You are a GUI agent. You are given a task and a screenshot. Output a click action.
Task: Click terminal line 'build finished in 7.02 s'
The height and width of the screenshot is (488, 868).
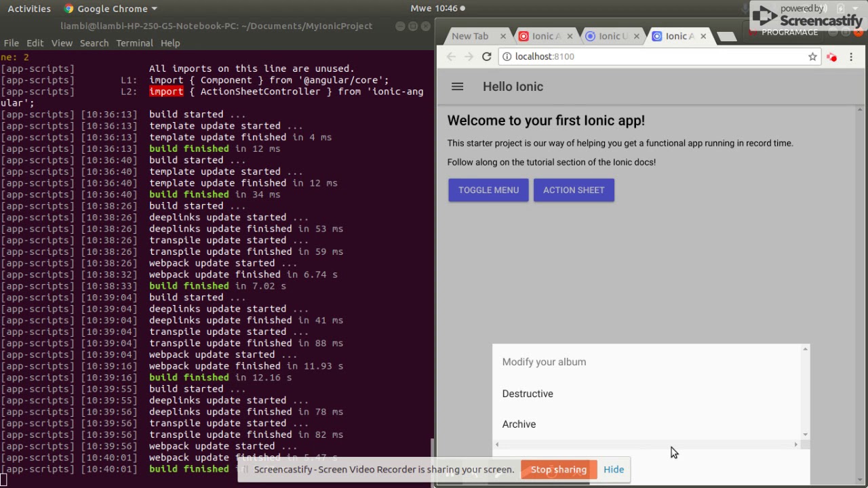(218, 286)
